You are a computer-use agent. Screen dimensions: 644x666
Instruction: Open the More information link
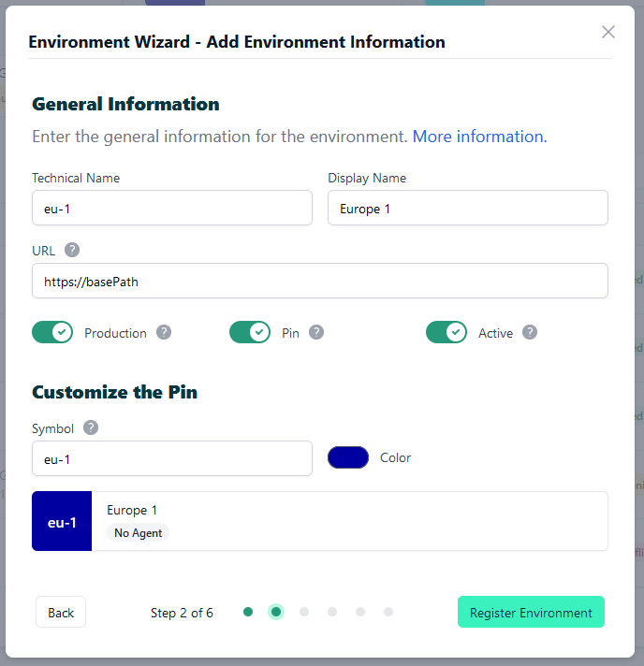(x=479, y=137)
